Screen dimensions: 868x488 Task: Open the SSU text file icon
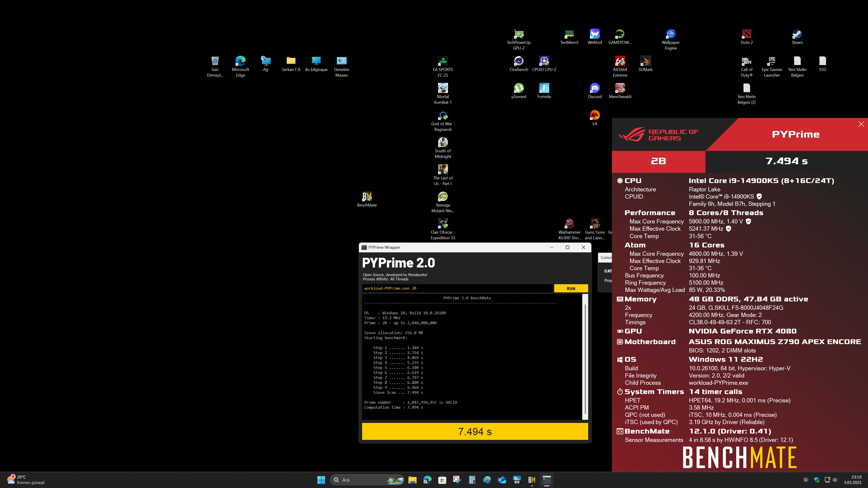click(x=823, y=64)
